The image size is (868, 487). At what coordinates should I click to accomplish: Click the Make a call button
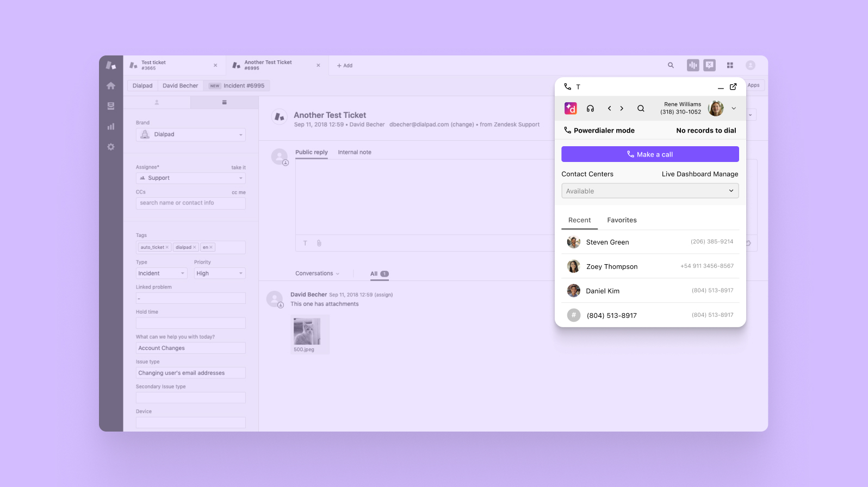[650, 154]
